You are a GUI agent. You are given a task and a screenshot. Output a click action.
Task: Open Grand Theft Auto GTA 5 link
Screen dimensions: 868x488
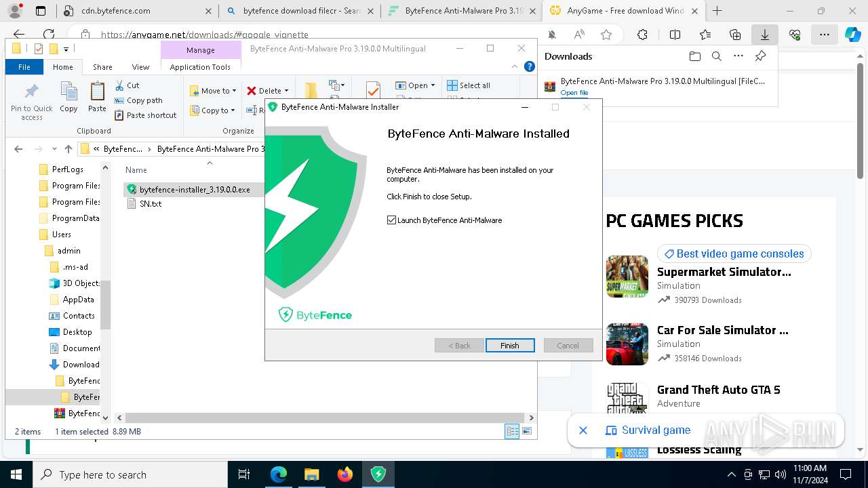(x=718, y=390)
